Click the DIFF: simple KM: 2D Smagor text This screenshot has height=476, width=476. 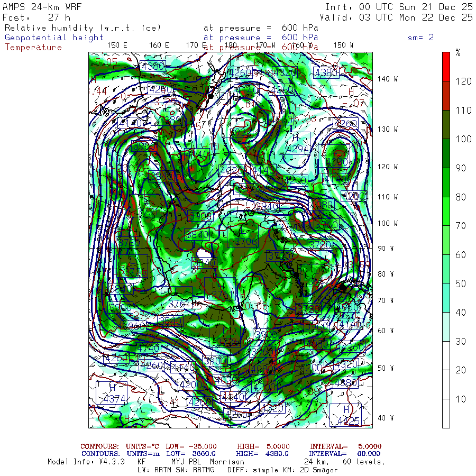click(282, 470)
